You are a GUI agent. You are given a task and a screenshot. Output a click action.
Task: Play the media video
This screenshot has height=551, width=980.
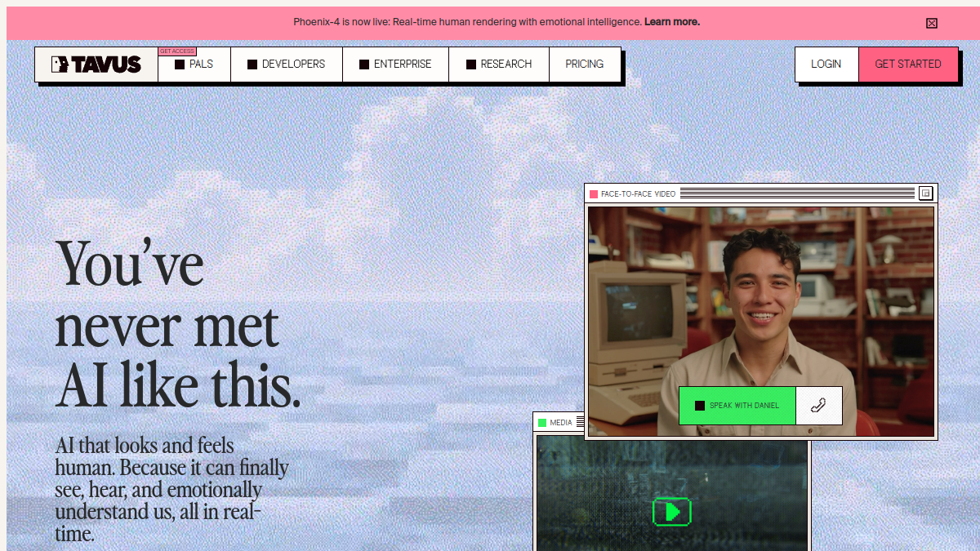coord(672,512)
